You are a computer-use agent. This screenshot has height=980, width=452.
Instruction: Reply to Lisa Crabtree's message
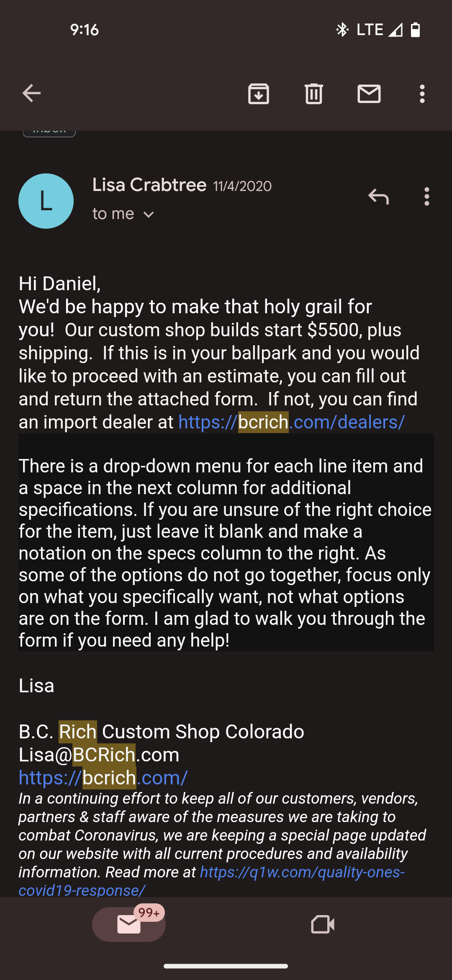tap(378, 196)
